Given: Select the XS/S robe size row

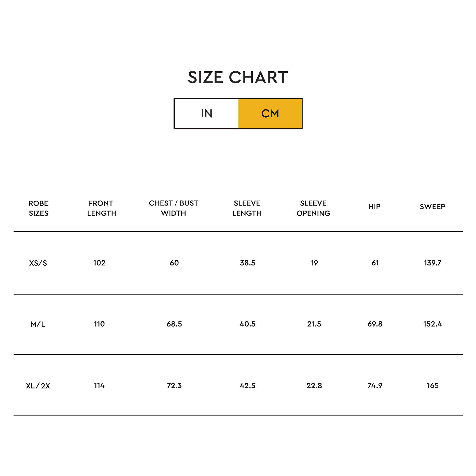Looking at the screenshot, I should tap(238, 263).
